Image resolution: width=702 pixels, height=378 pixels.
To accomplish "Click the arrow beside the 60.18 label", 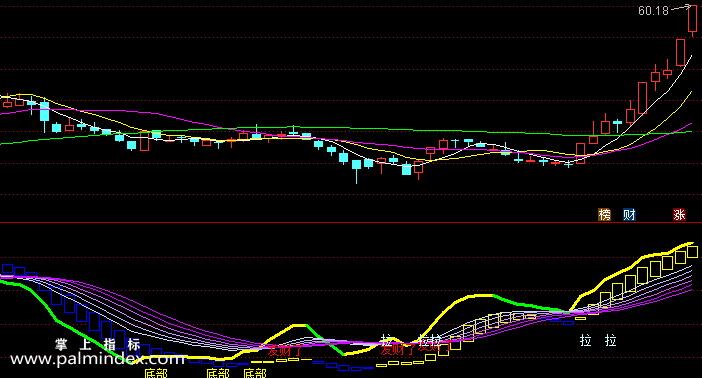I will [x=681, y=8].
